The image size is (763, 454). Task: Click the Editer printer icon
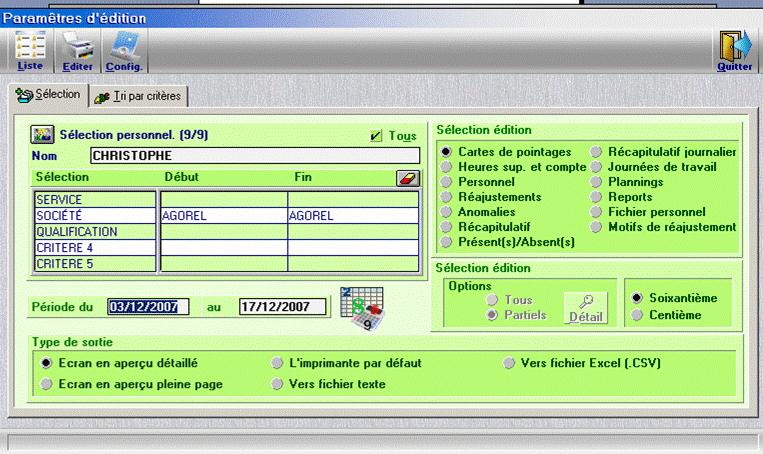(77, 51)
